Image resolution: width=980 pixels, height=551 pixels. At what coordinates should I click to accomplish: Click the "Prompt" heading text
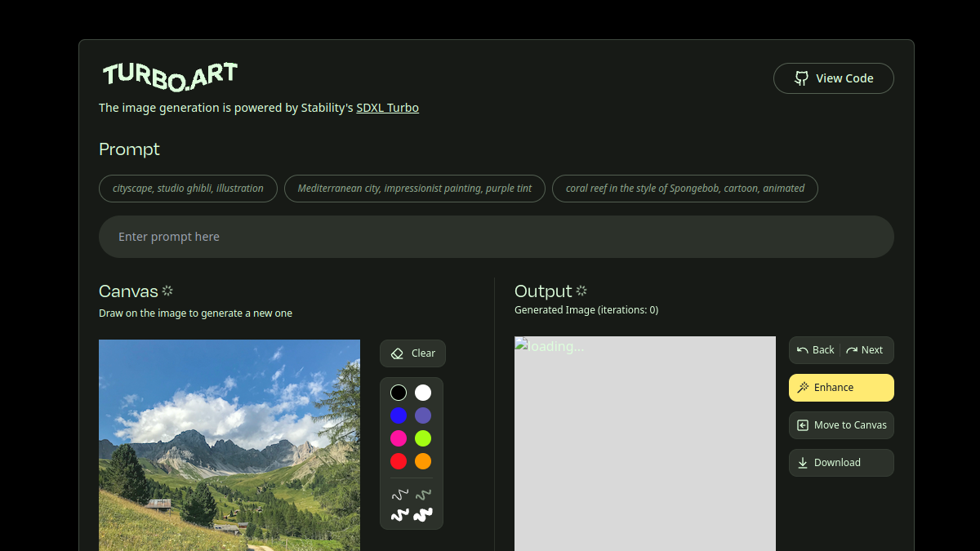click(129, 149)
